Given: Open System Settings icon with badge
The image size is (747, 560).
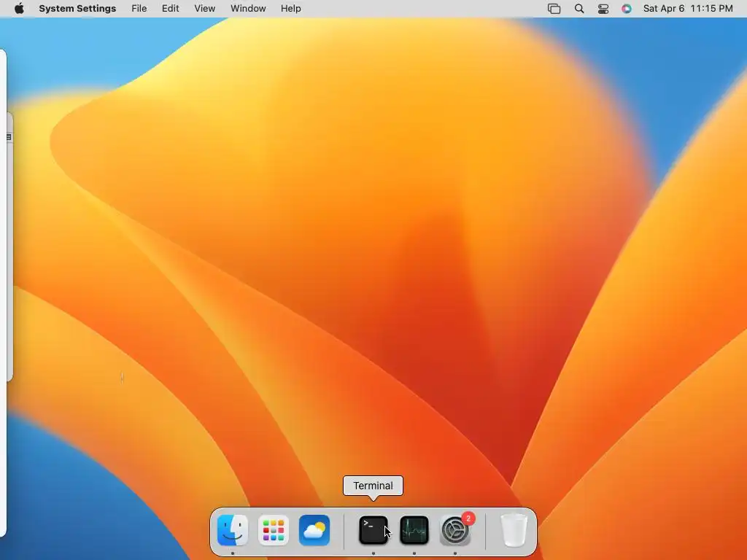Looking at the screenshot, I should (455, 530).
